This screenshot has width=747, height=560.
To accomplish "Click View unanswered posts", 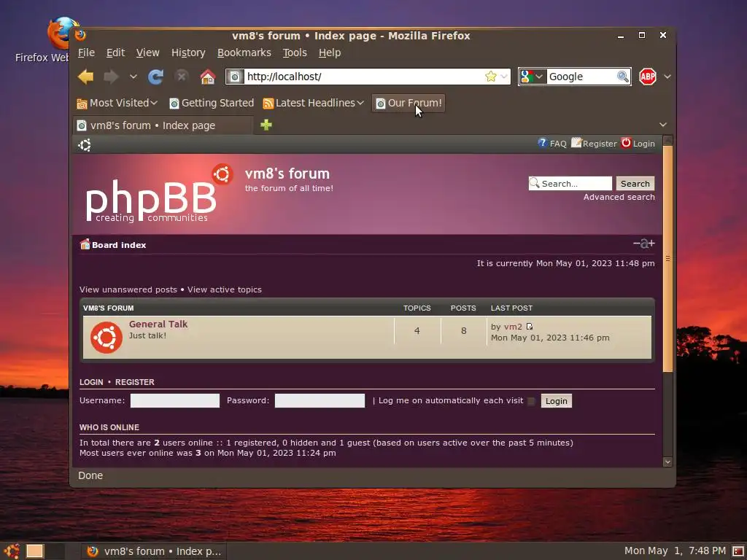I will (x=128, y=289).
